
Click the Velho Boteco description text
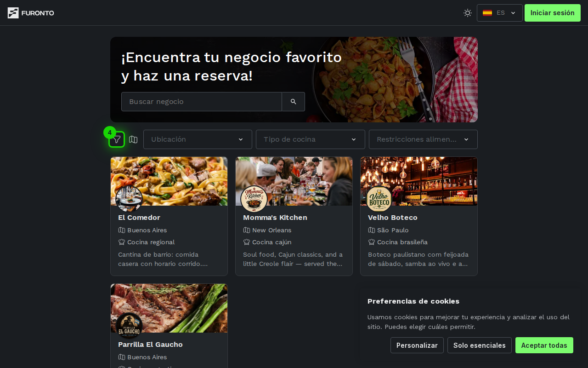418,259
